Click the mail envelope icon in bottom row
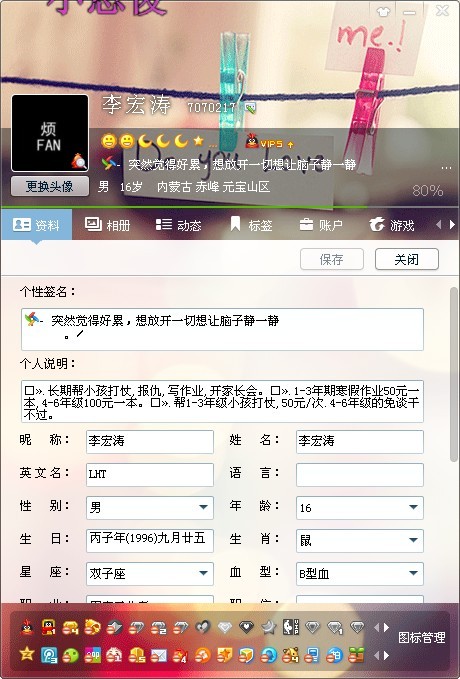Screen dimensions: 460x679 coord(159,655)
